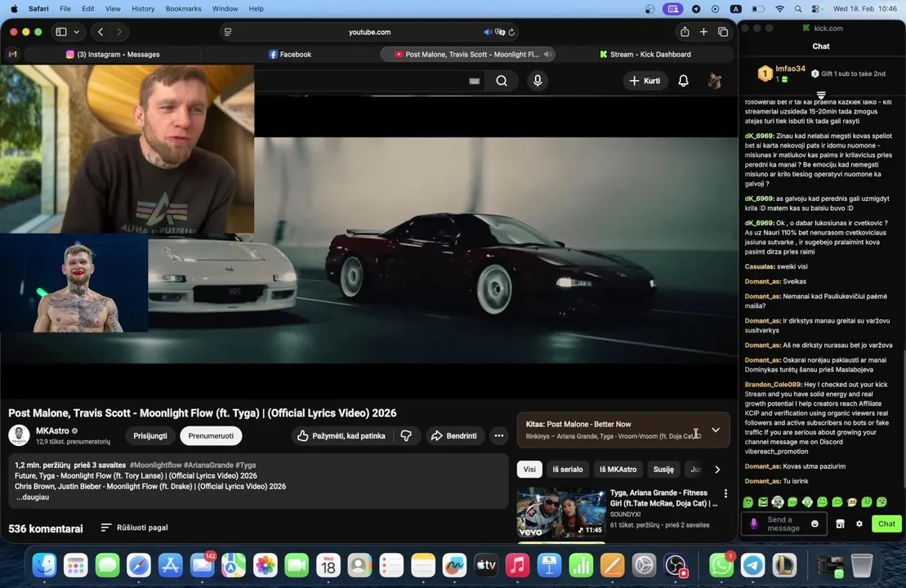906x588 pixels.
Task: Open options menu for Fitness Girl video
Action: pyautogui.click(x=725, y=493)
